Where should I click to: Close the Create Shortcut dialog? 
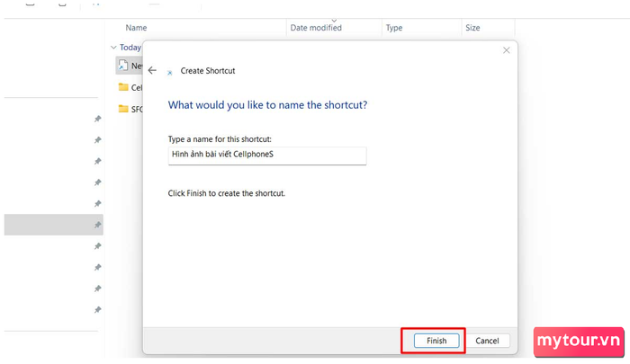pyautogui.click(x=506, y=50)
